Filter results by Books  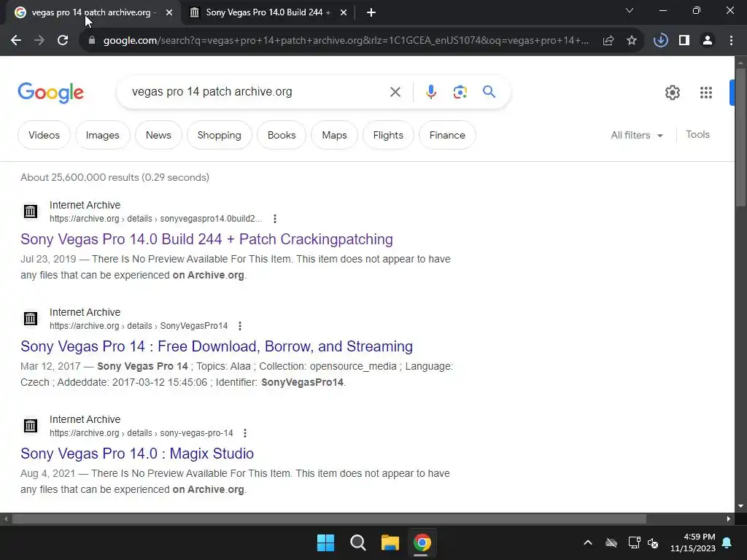point(282,135)
